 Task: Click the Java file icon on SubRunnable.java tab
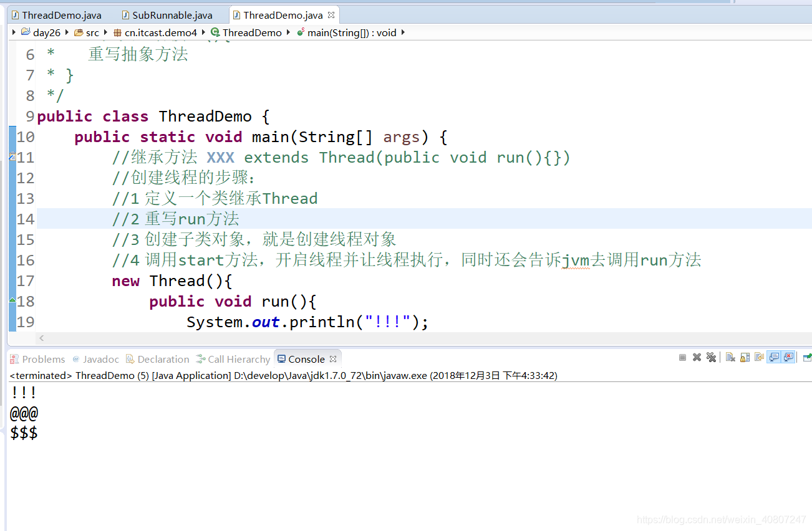(126, 15)
